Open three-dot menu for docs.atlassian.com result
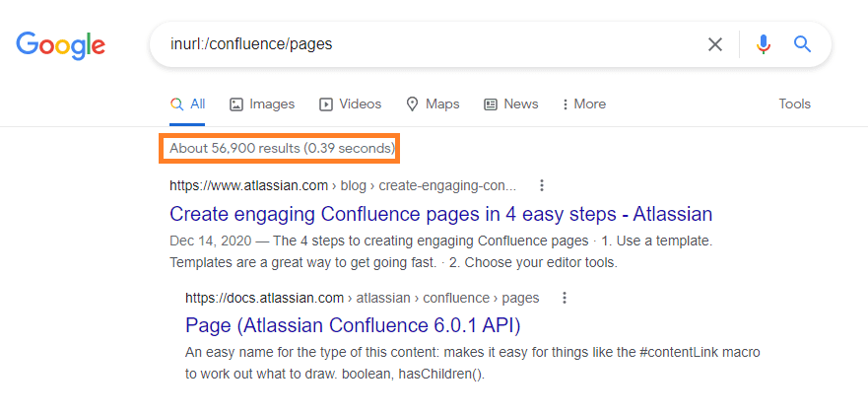868x414 pixels. [564, 298]
